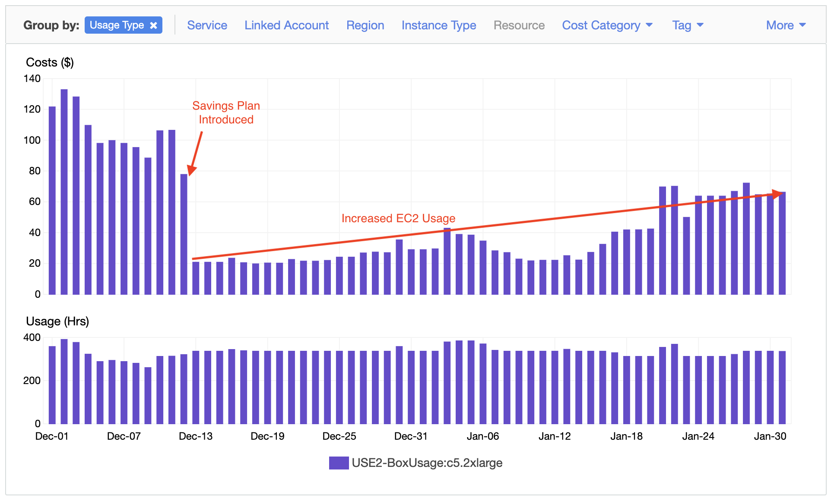
Task: Click the Dec-25 axis label
Action: coord(339,436)
